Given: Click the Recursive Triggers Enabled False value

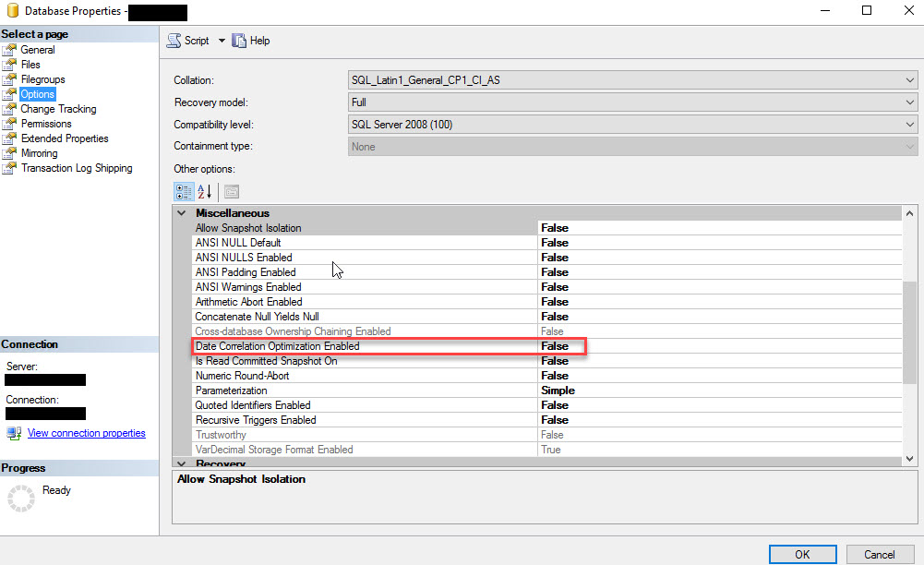Looking at the screenshot, I should click(x=555, y=420).
